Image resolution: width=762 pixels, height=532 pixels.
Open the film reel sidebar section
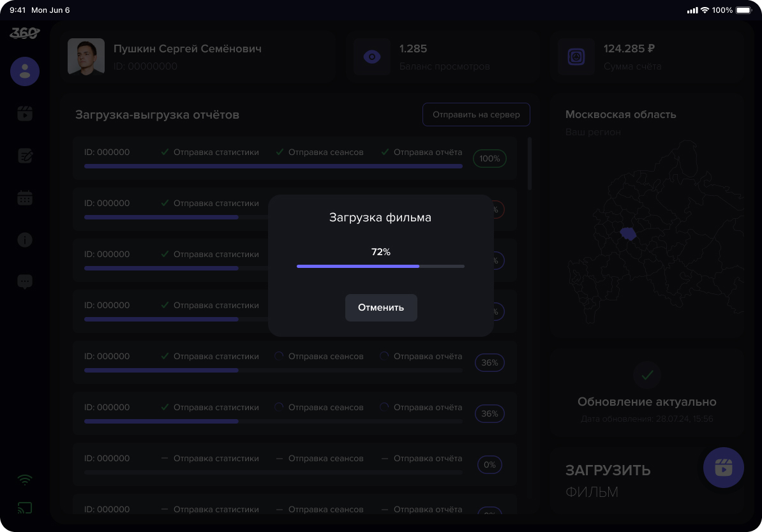[x=25, y=114]
